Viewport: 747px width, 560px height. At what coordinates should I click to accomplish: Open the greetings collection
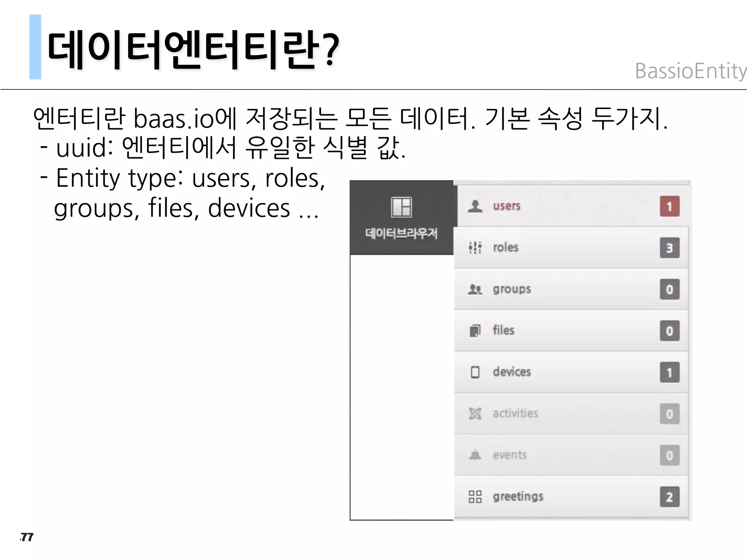click(x=571, y=497)
